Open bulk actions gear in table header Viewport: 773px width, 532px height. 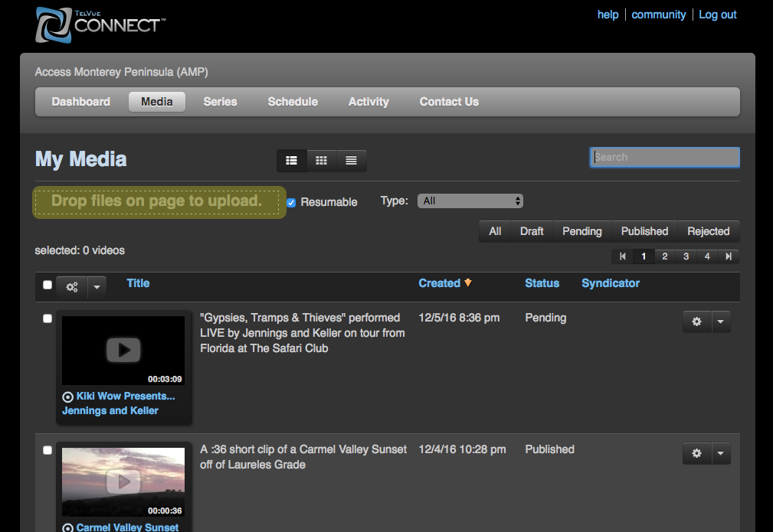[x=72, y=287]
